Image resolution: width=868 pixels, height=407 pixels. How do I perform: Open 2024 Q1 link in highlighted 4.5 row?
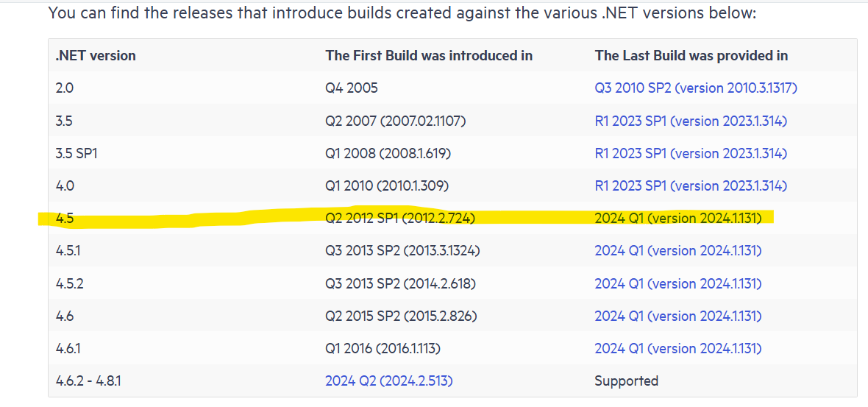(x=678, y=218)
